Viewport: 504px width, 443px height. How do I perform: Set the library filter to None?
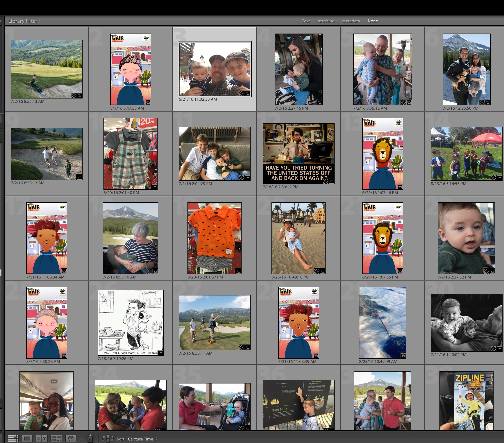tap(373, 21)
